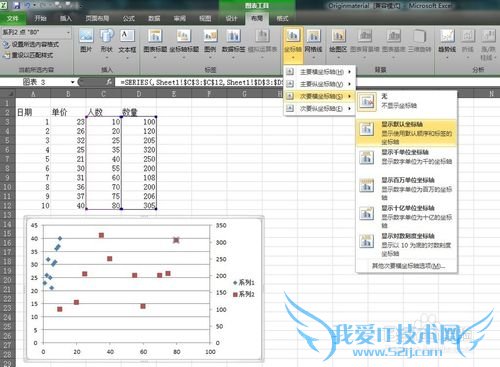
Task: Click the Save icon in quick access toolbar
Action: pyautogui.click(x=16, y=5)
